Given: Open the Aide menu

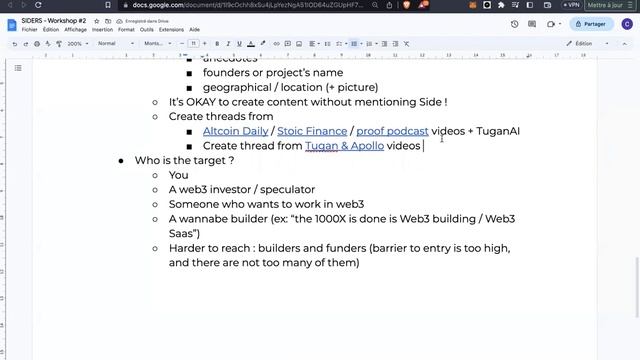Looking at the screenshot, I should click(x=194, y=30).
